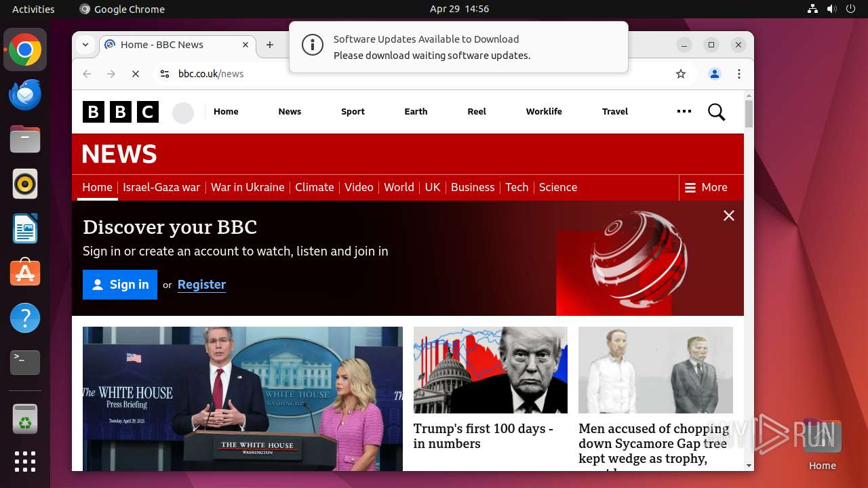Select Travel in BBC top nav
The width and height of the screenshot is (868, 488).
coord(615,112)
